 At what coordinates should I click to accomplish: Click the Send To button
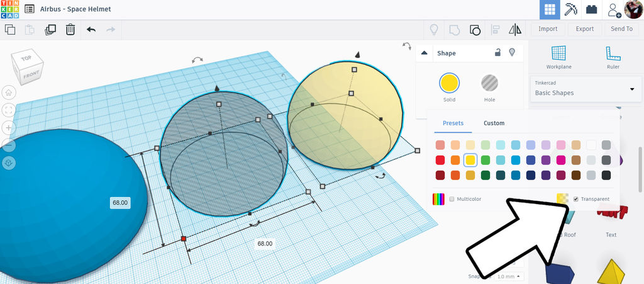621,29
